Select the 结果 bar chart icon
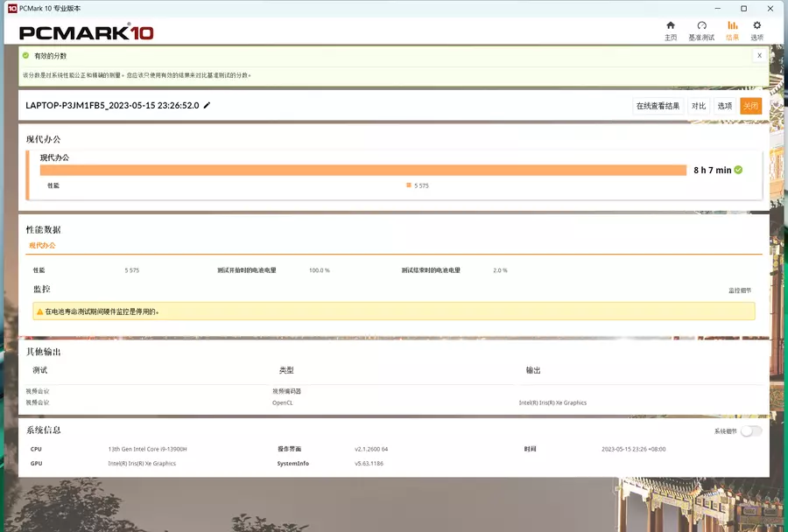The width and height of the screenshot is (788, 532). pyautogui.click(x=733, y=26)
